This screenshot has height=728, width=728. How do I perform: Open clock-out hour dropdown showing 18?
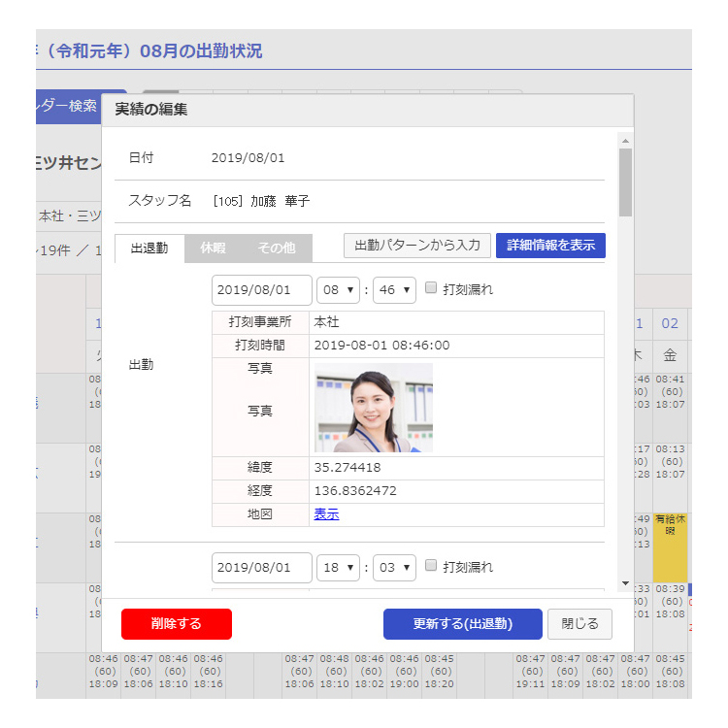click(338, 568)
